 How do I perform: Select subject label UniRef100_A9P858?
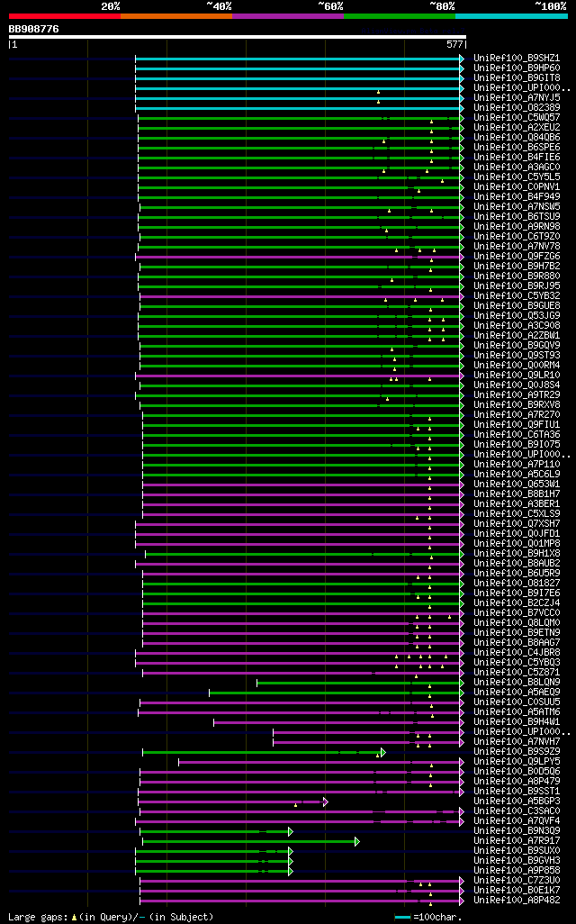517,870
